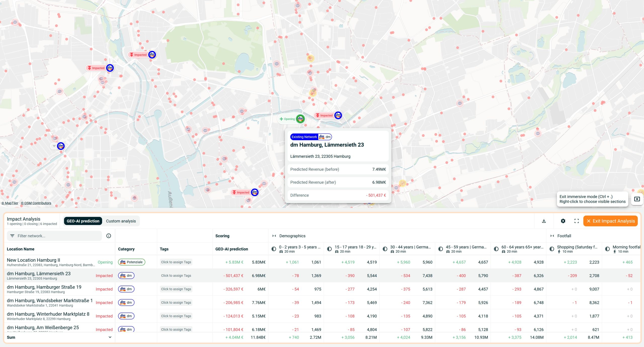
Task: Switch to GEO-AI prediction tab
Action: click(83, 221)
